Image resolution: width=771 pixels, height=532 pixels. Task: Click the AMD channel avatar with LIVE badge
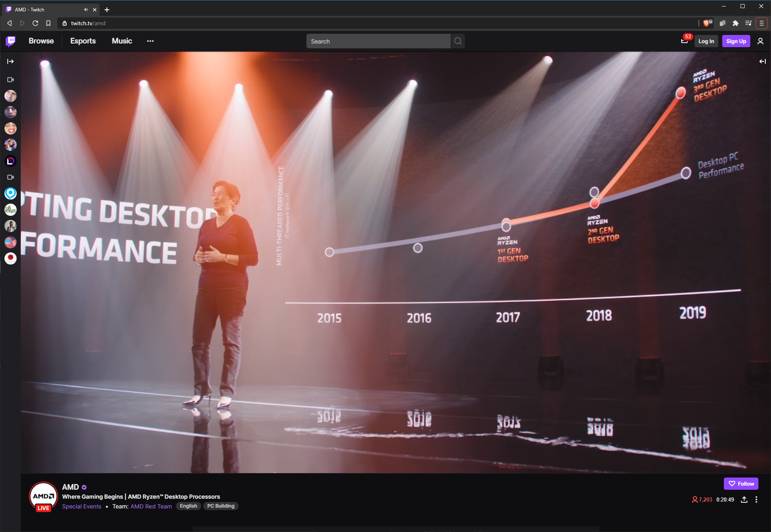coord(43,497)
